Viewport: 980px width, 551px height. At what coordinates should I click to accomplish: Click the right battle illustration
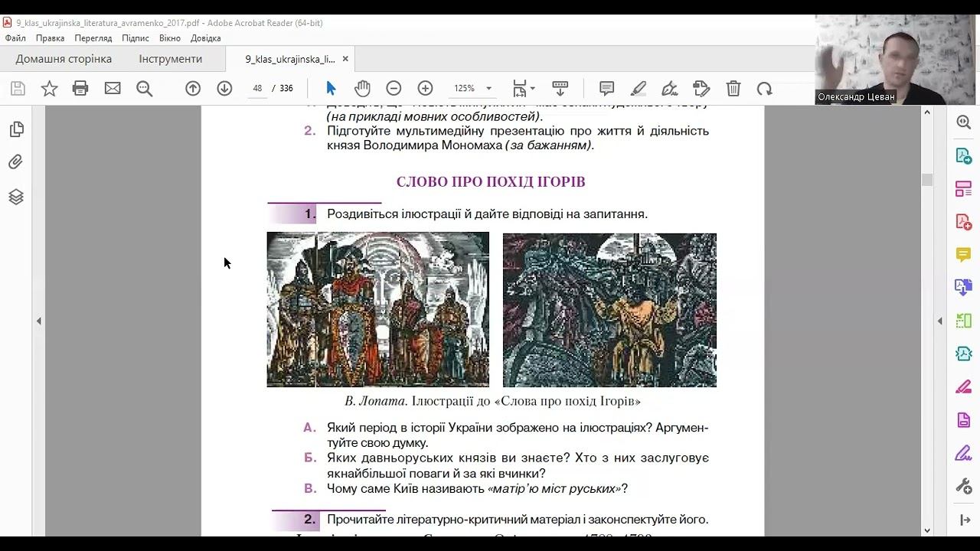click(x=609, y=310)
